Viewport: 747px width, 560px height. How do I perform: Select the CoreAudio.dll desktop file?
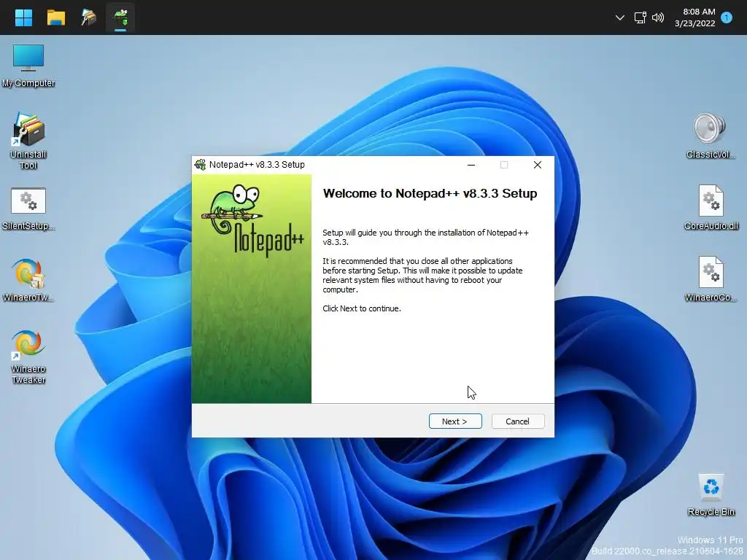click(711, 208)
